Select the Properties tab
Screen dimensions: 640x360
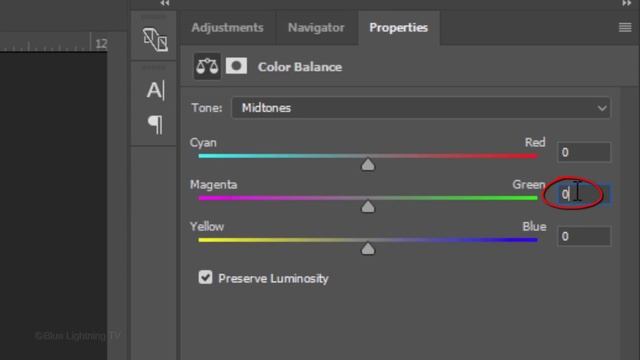click(x=398, y=28)
